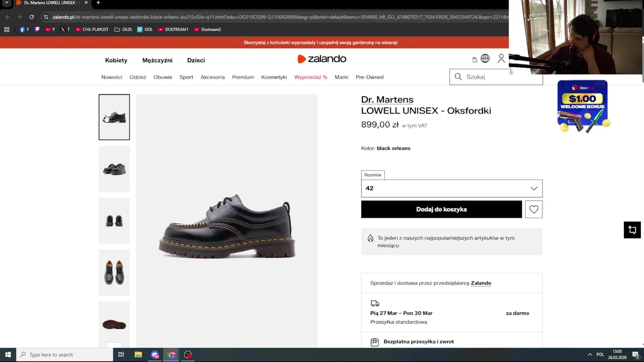Open the YouTube bookmark Y
The width and height of the screenshot is (644, 362).
pyautogui.click(x=50, y=30)
